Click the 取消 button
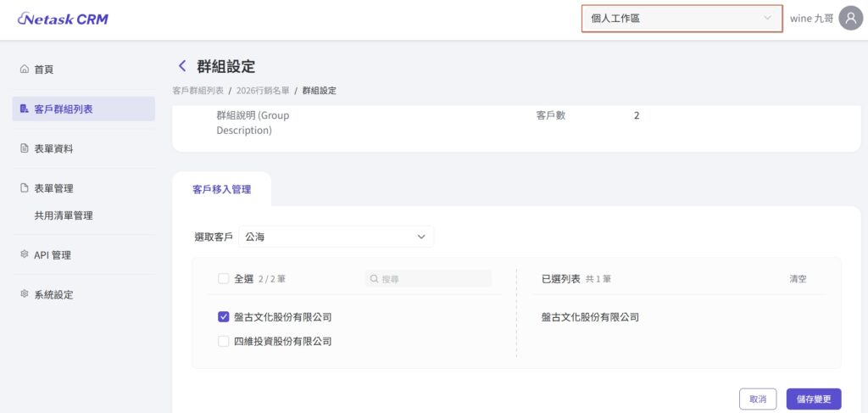Image resolution: width=868 pixels, height=413 pixels. [757, 399]
